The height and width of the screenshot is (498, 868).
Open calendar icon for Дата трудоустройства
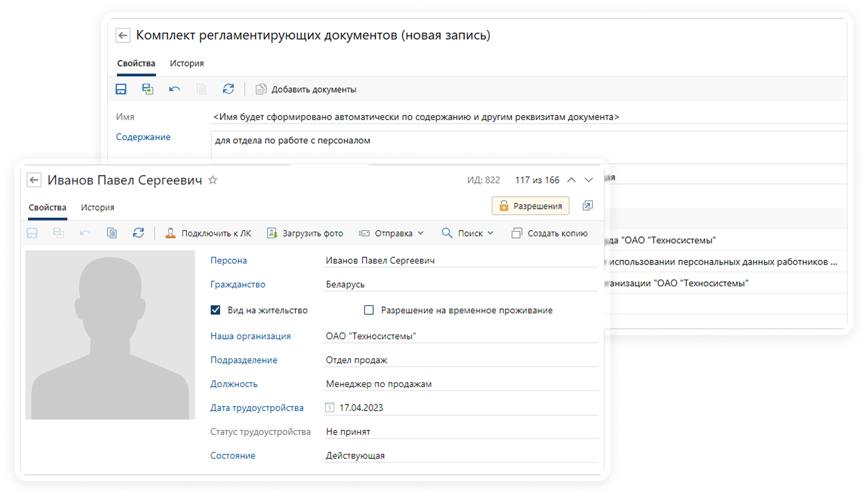tap(329, 408)
